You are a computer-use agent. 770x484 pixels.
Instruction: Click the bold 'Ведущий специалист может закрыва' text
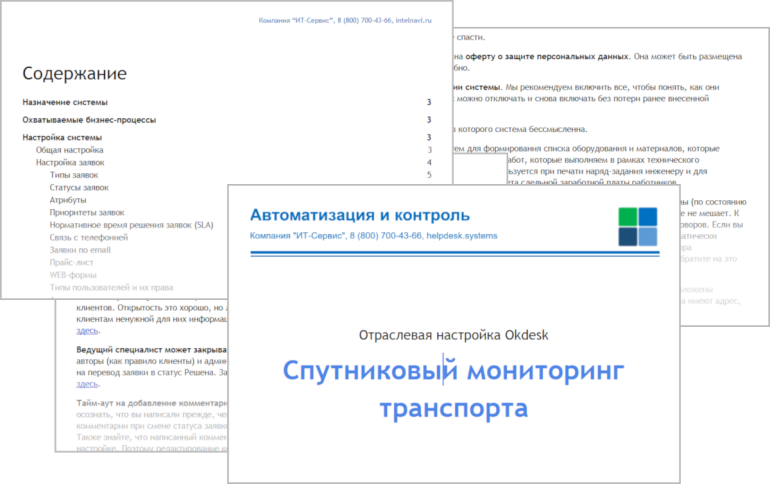pyautogui.click(x=151, y=350)
